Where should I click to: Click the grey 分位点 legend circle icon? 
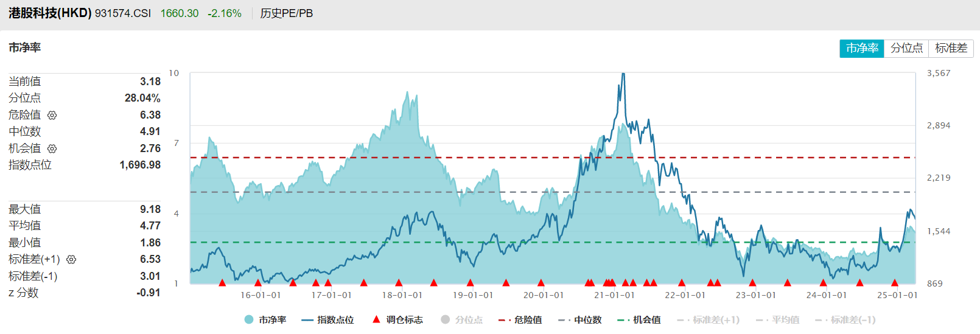point(446,320)
